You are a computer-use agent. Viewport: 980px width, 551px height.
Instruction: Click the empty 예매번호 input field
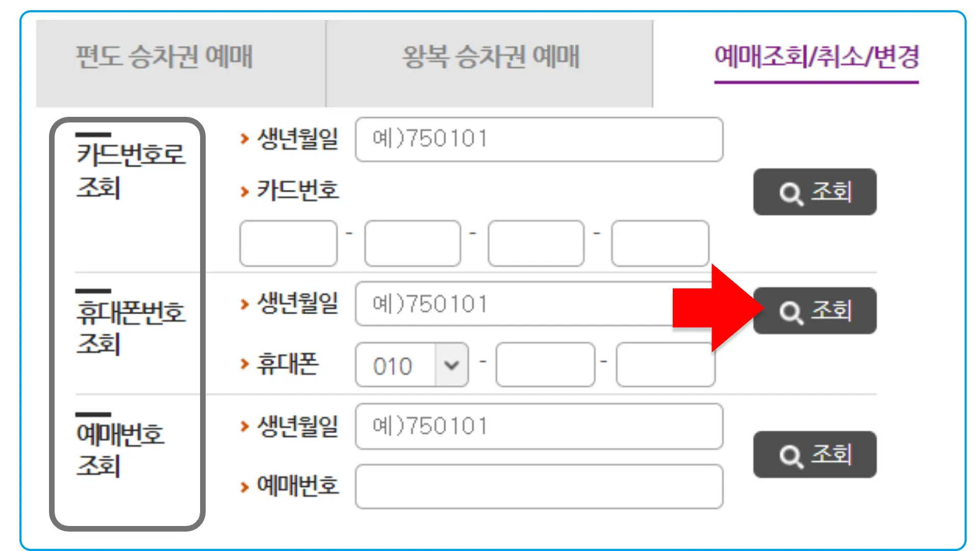(x=538, y=487)
